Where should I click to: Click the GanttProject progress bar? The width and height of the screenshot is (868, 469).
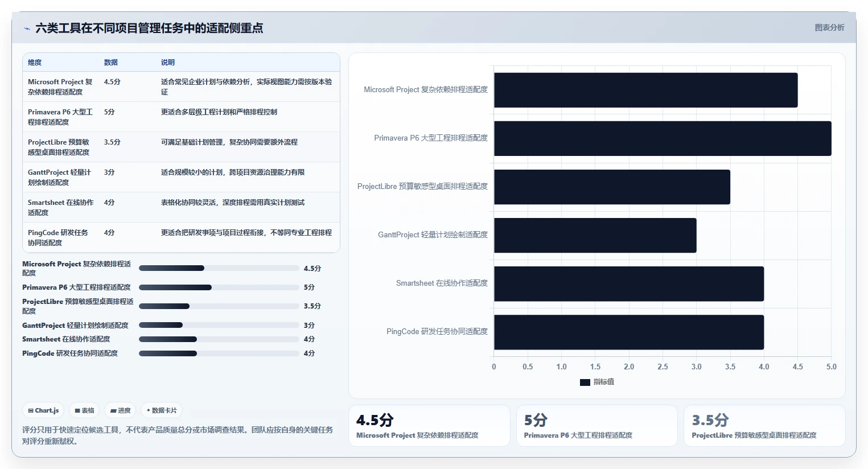coord(219,326)
